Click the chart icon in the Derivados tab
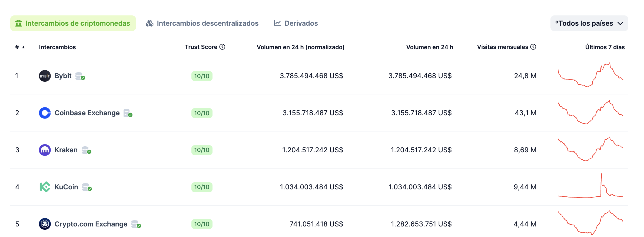Viewport: 644px width, 237px height. click(x=277, y=23)
